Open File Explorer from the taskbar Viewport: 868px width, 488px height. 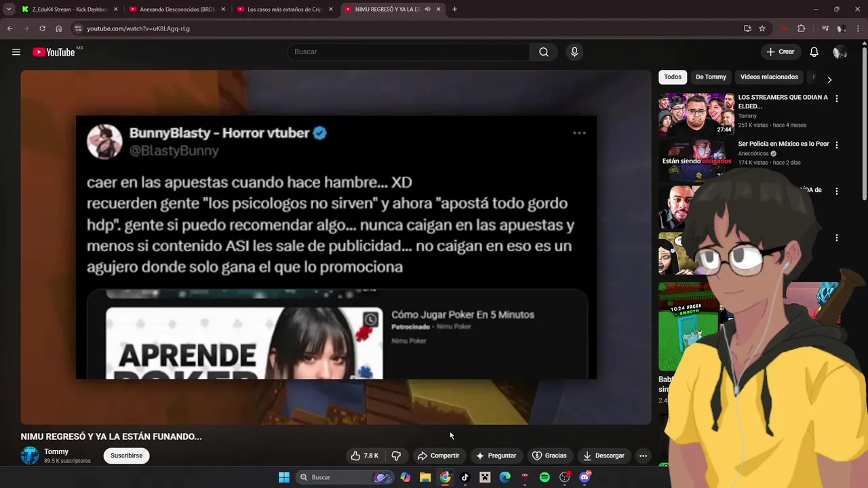click(x=425, y=477)
